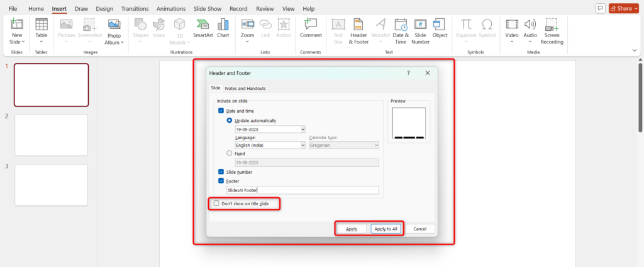Insert a Chart from the ribbon
The height and width of the screenshot is (267, 644).
(x=223, y=28)
